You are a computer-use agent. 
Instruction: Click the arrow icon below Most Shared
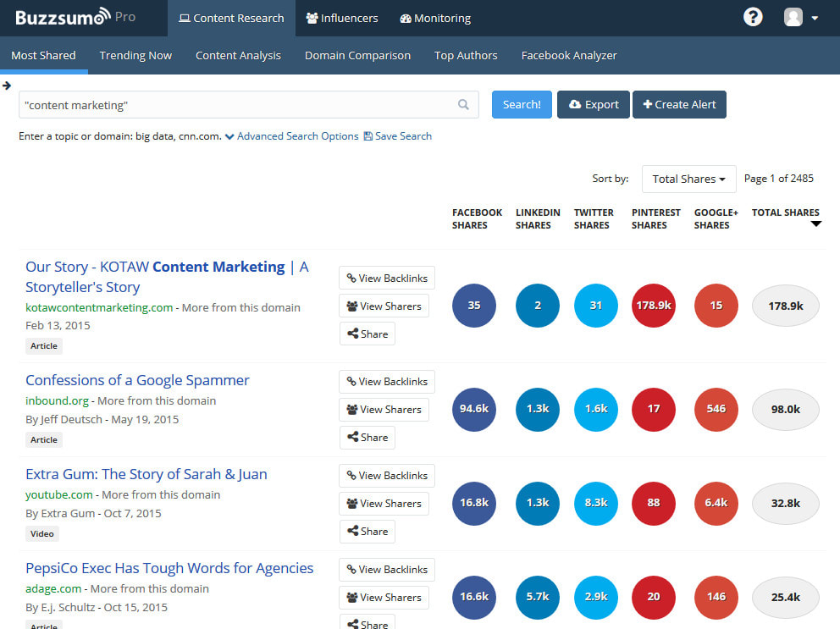point(7,86)
